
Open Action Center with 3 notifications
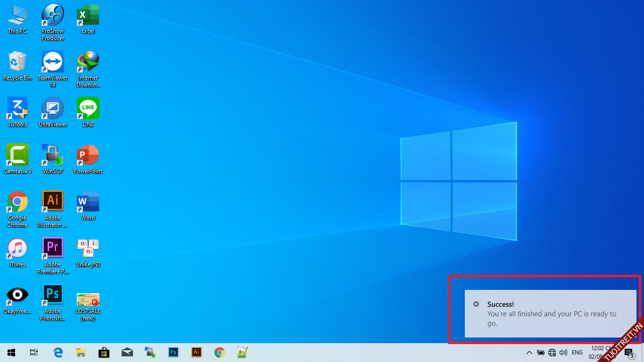click(629, 353)
